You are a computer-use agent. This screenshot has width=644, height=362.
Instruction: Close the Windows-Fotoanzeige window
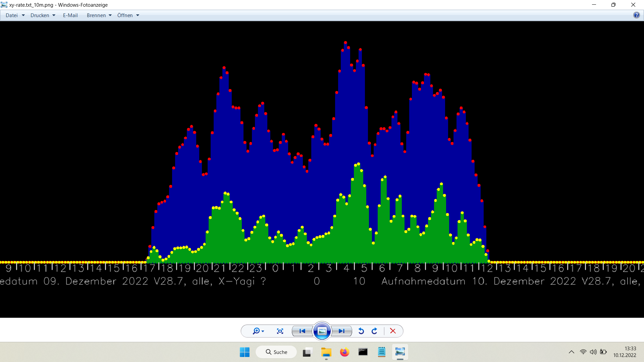(633, 5)
